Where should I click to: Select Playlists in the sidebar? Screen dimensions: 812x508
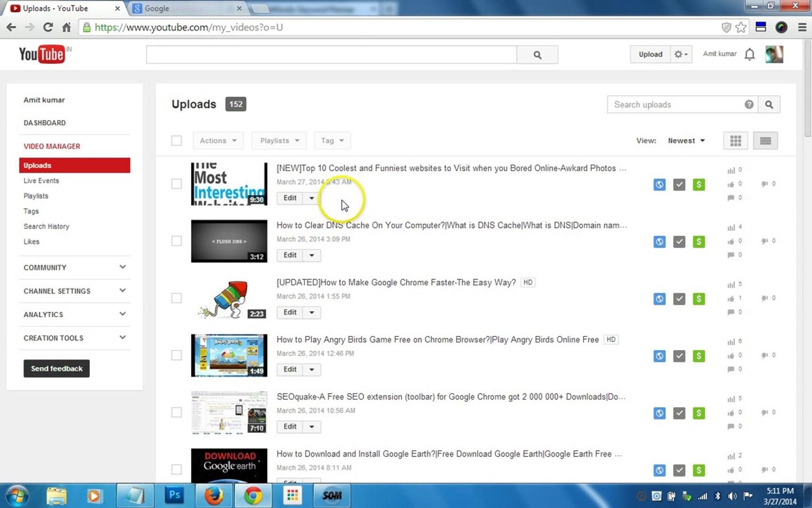[x=36, y=196]
